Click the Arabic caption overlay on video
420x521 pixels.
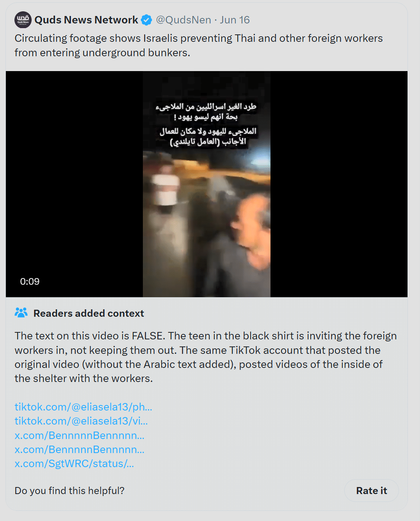206,124
